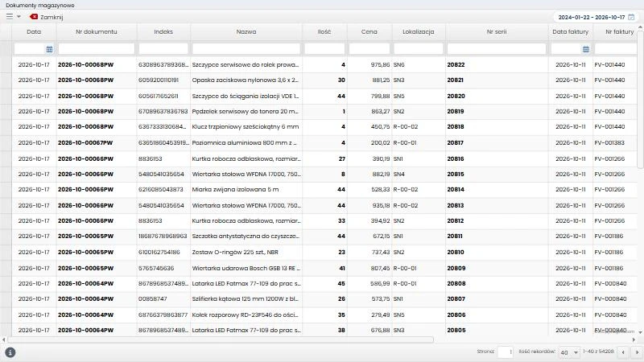Image resolution: width=644 pixels, height=362 pixels.
Task: Expand the arrow next to hamburger menu
Action: coord(19,17)
